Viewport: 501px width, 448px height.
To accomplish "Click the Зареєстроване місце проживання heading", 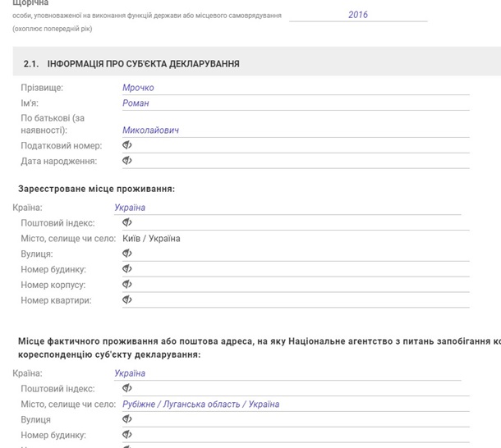I will click(96, 189).
